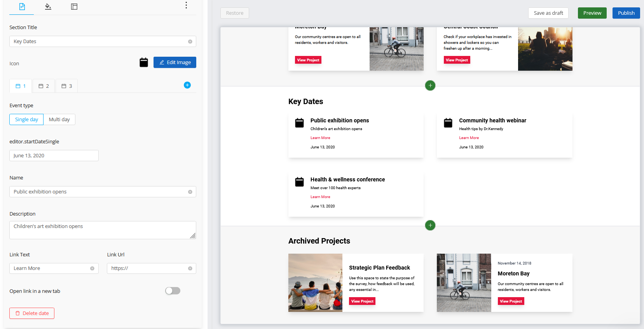The image size is (644, 329).
Task: Click the Preview button
Action: [x=592, y=13]
